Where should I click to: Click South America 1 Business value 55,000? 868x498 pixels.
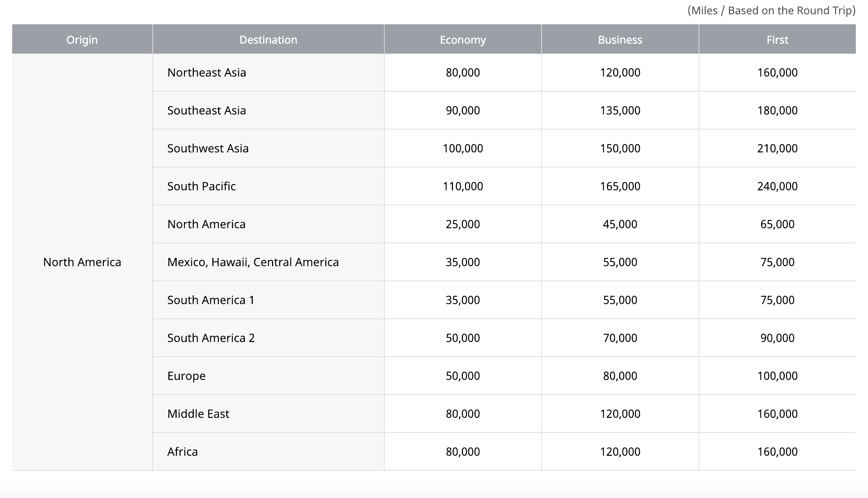[x=620, y=300]
